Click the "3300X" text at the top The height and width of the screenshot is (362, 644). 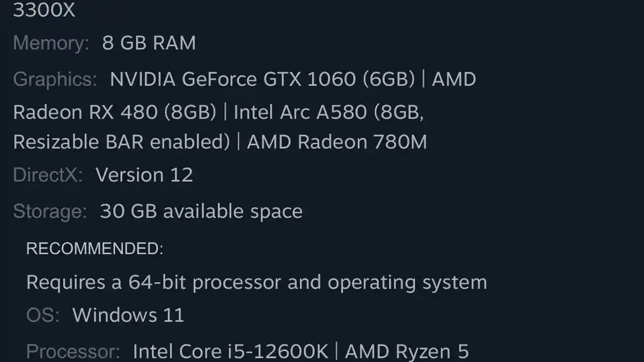tap(44, 10)
